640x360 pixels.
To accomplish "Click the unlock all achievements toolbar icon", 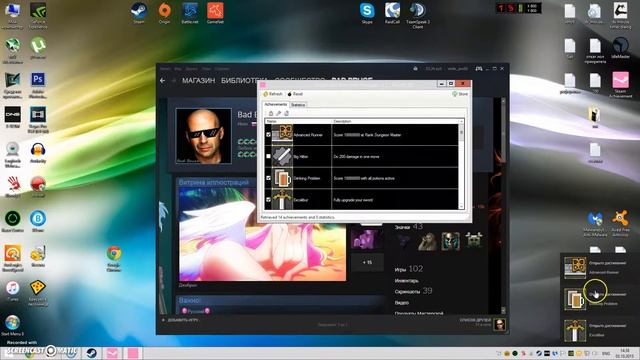I will click(286, 113).
